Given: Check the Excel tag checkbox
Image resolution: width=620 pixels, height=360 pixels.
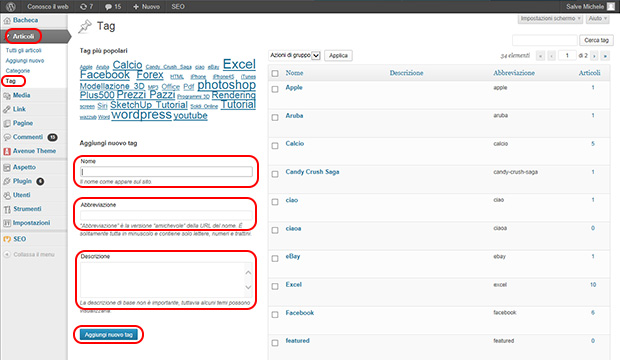Looking at the screenshot, I should (275, 286).
